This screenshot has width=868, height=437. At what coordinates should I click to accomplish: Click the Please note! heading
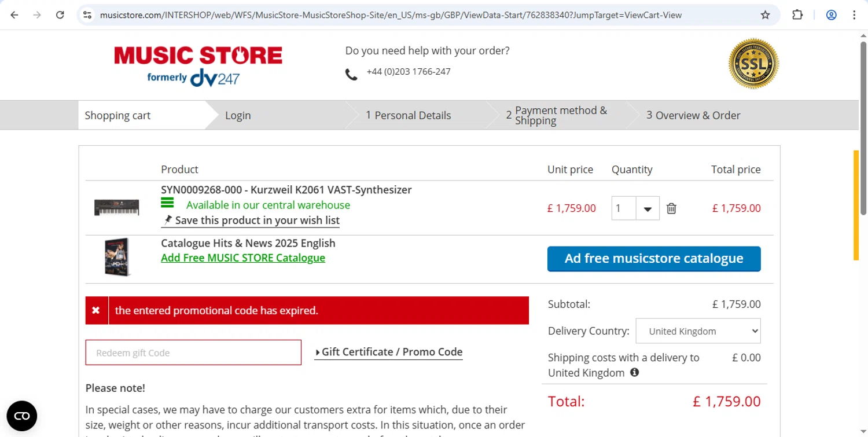115,388
